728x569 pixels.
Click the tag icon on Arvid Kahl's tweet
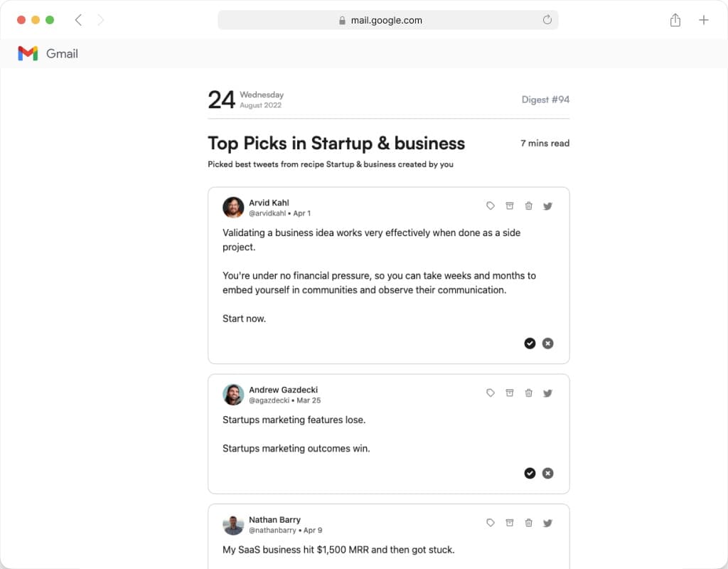(x=491, y=206)
